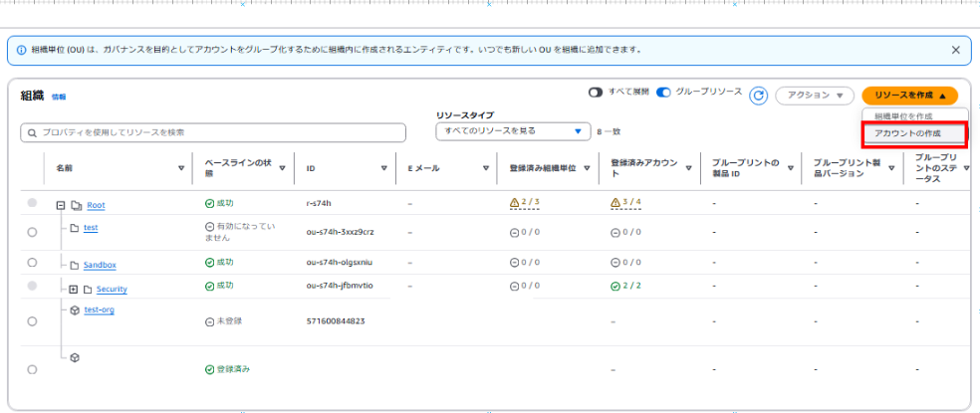Sort by ベースラインの状態 column arrow
Viewport: 980px width, 413px height.
[282, 168]
